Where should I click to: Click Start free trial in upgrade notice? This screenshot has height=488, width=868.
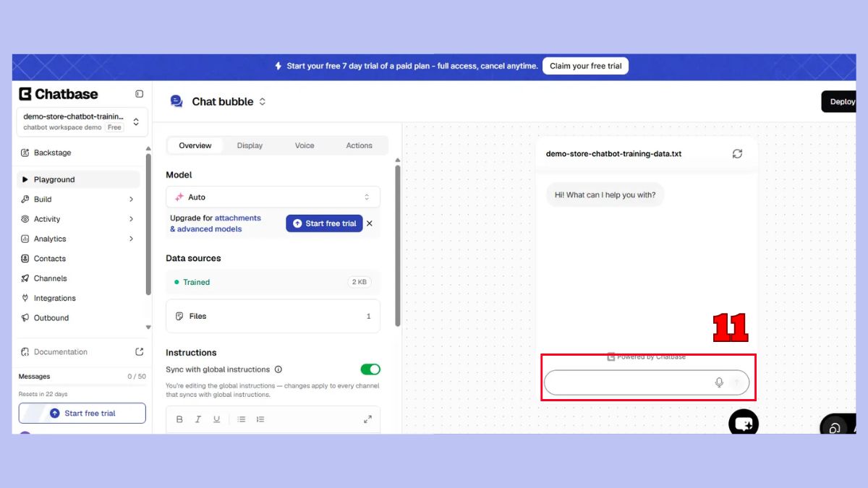point(324,223)
